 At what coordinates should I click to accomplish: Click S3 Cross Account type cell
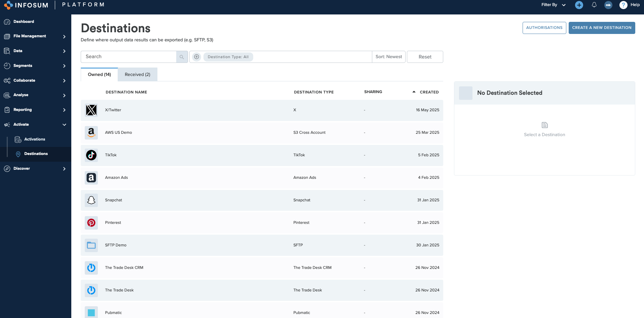tap(309, 132)
